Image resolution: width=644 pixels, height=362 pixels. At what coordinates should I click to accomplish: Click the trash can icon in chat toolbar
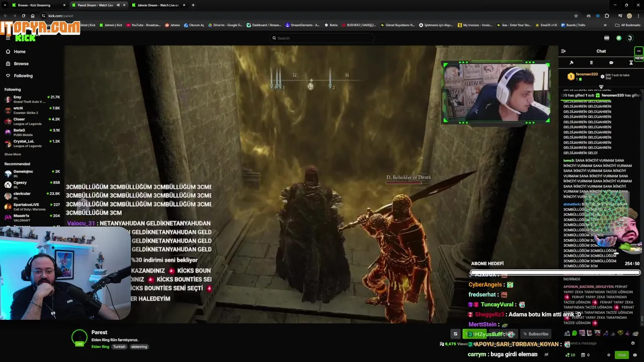click(x=591, y=63)
